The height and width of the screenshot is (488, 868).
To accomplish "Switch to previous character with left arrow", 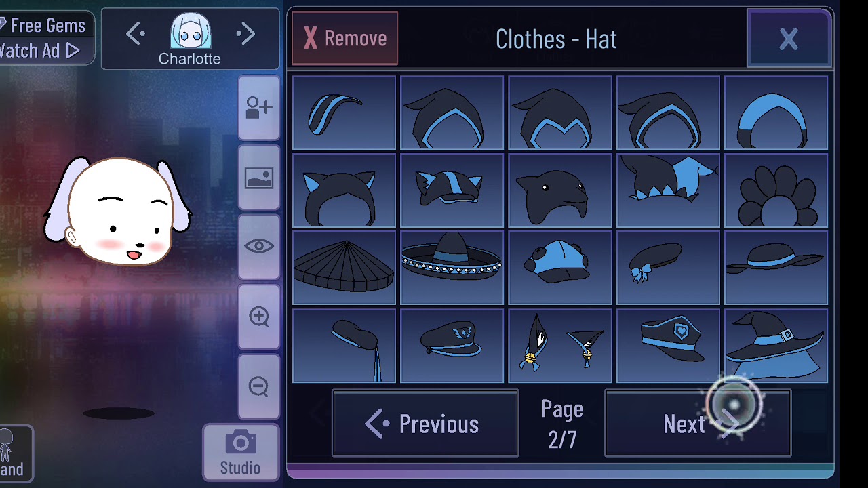I will coord(135,34).
